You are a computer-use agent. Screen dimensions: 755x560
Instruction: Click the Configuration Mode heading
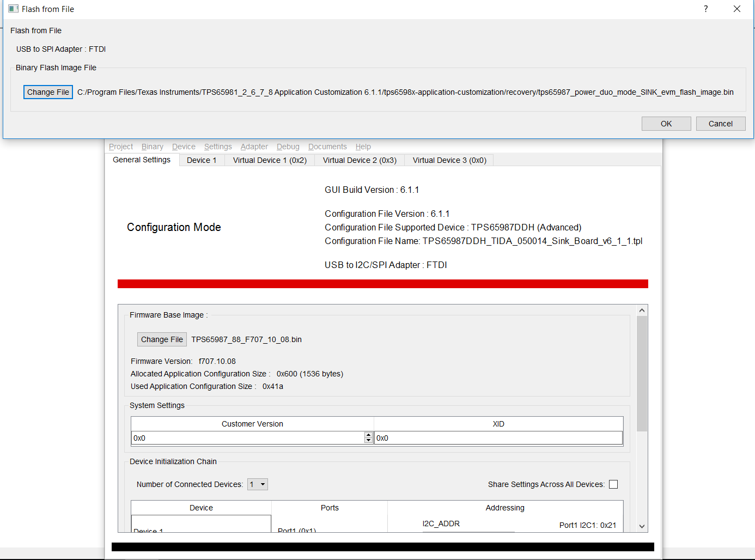tap(174, 227)
